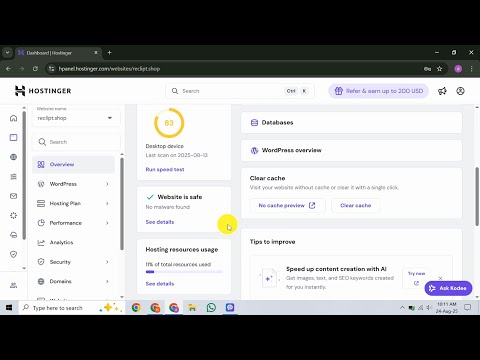Image resolution: width=480 pixels, height=360 pixels.
Task: Open Chrome menu three dots
Action: (471, 69)
